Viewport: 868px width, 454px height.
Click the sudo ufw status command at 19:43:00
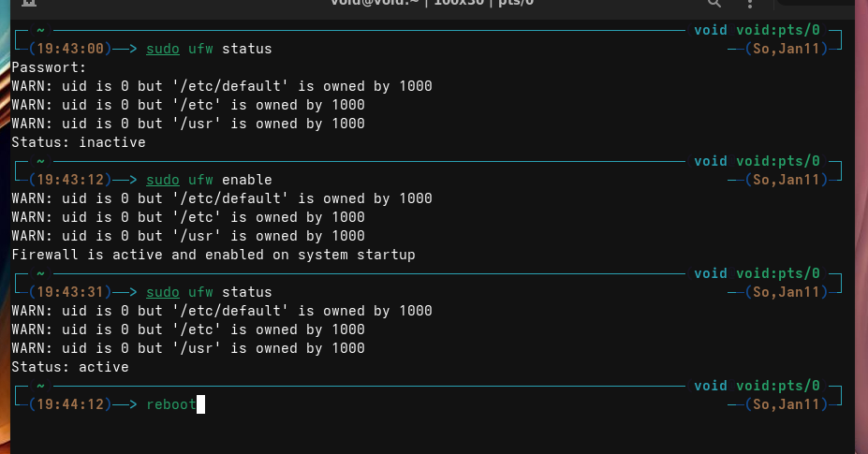[x=209, y=49]
